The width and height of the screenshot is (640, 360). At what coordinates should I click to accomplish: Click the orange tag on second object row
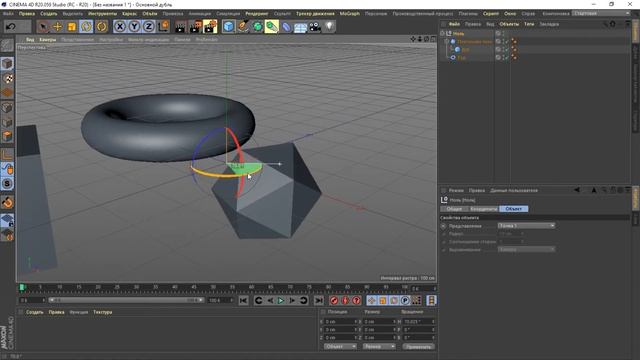(x=514, y=41)
